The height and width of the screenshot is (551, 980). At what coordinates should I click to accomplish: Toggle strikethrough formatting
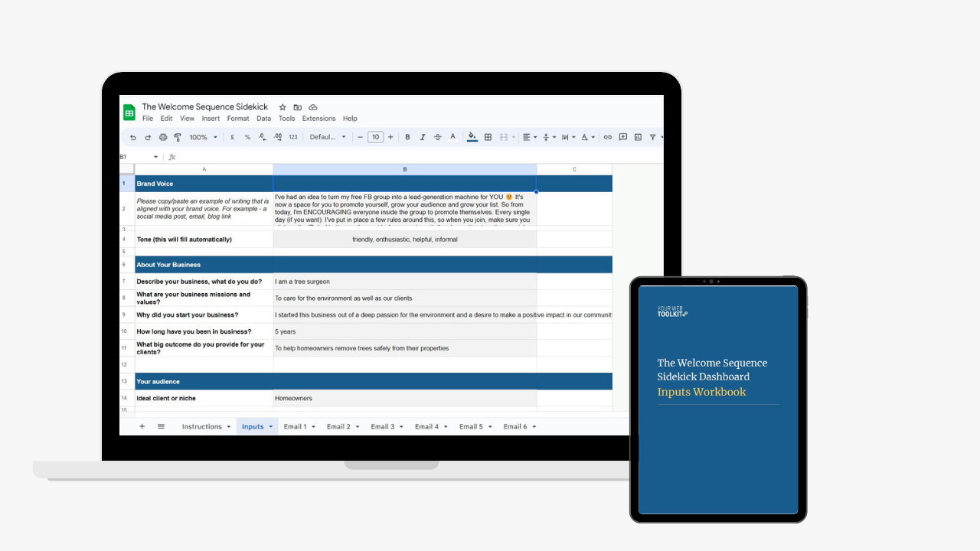click(x=437, y=138)
